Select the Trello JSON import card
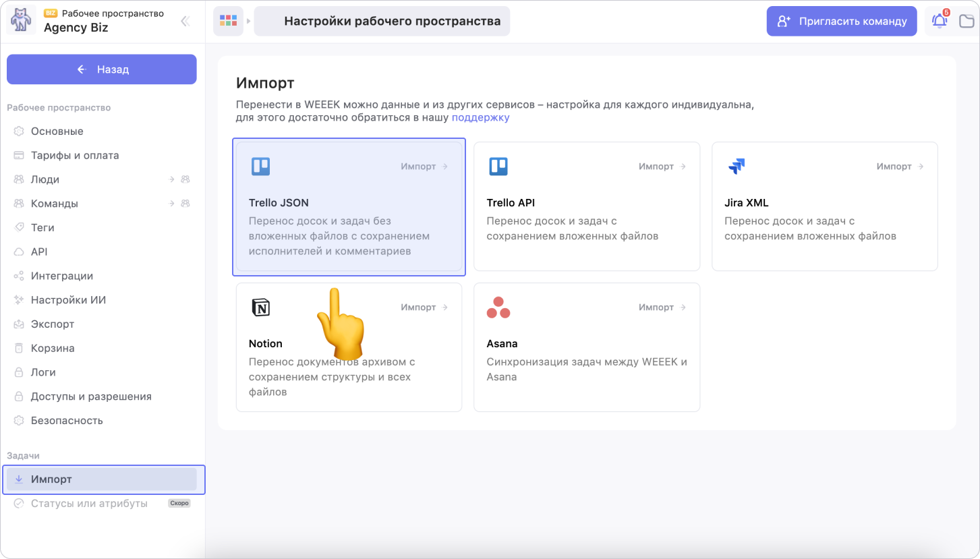 (349, 207)
